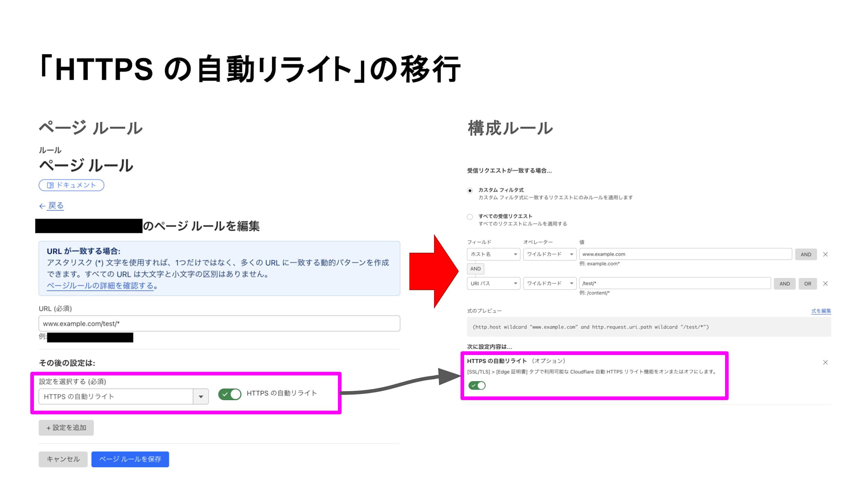Go back via the 戻る link
868x488 pixels.
point(56,206)
